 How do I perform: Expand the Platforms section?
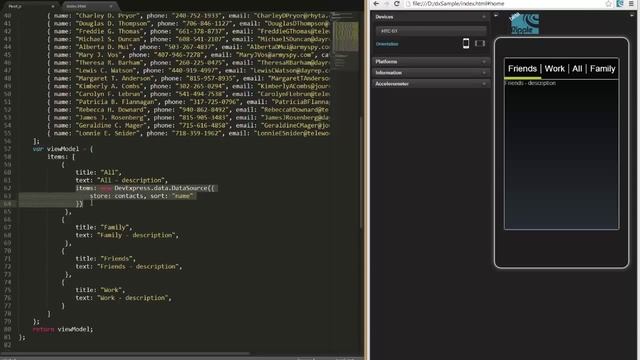coord(431,62)
